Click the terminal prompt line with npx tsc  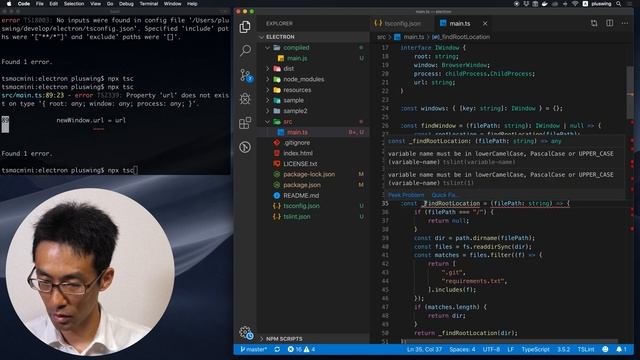click(x=69, y=170)
